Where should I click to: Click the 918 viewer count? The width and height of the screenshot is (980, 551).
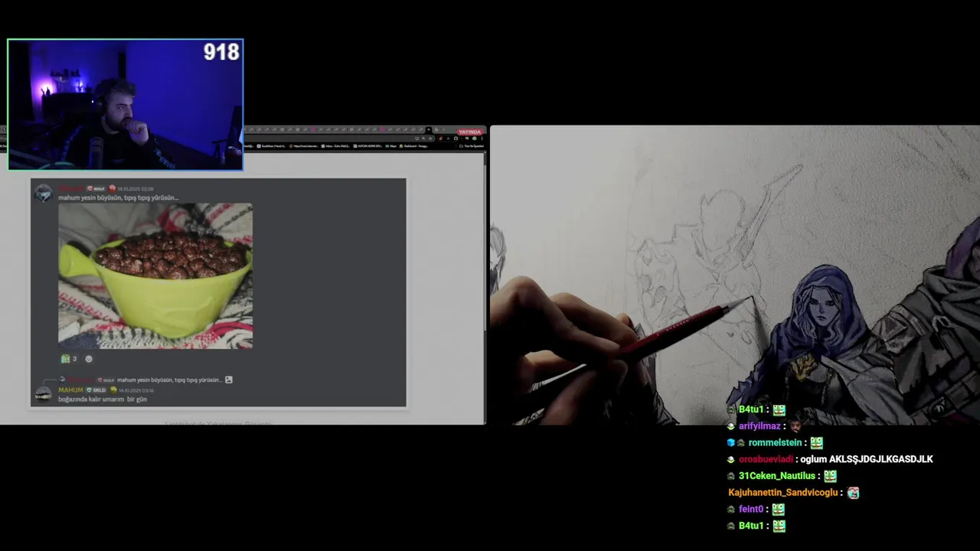[221, 52]
